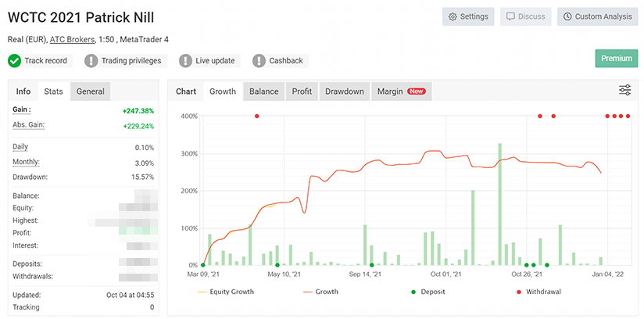
Task: Open the Drawdown chart tab
Action: coord(344,91)
